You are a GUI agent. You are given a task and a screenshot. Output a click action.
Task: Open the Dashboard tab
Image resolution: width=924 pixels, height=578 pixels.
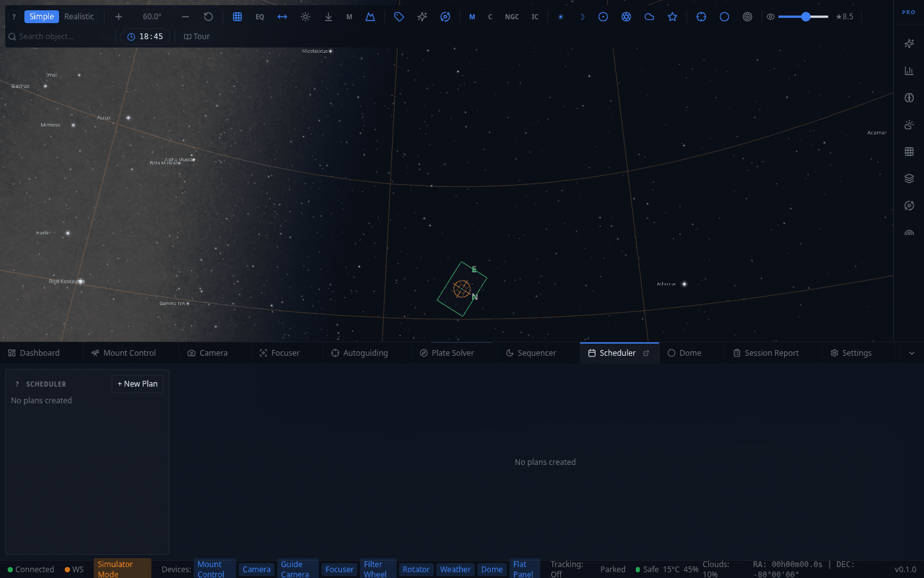coord(34,353)
